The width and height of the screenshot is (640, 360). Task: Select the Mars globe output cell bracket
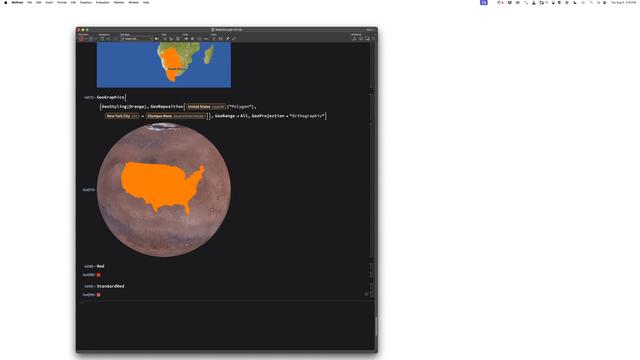(371, 190)
